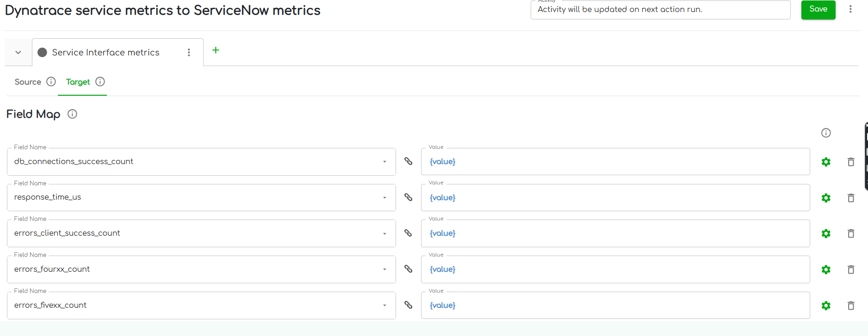Add a new action with the plus icon
Viewport: 868px width, 336px height.
pyautogui.click(x=216, y=50)
